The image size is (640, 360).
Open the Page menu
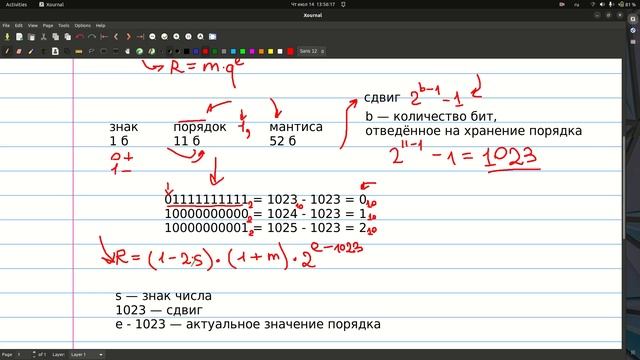(x=48, y=25)
